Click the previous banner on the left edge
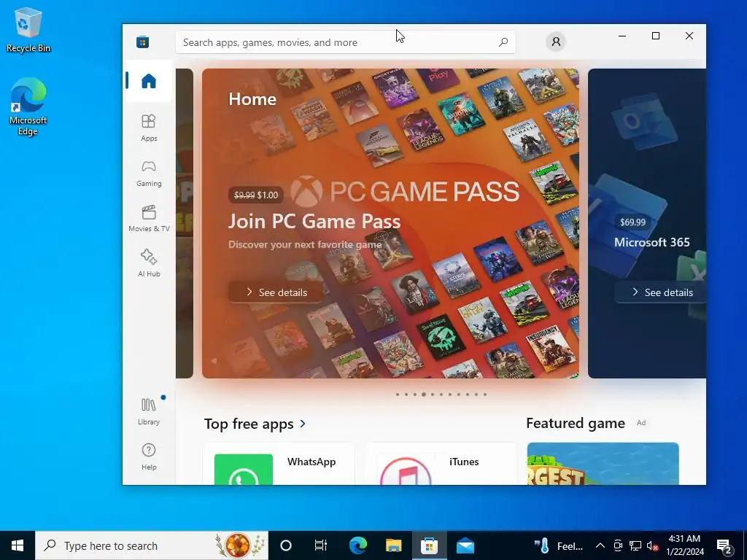 (x=185, y=223)
